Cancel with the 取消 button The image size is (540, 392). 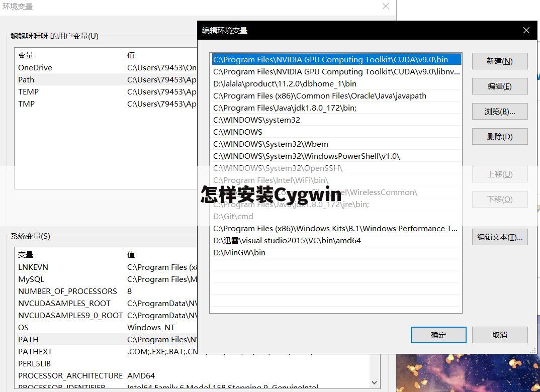click(x=500, y=335)
